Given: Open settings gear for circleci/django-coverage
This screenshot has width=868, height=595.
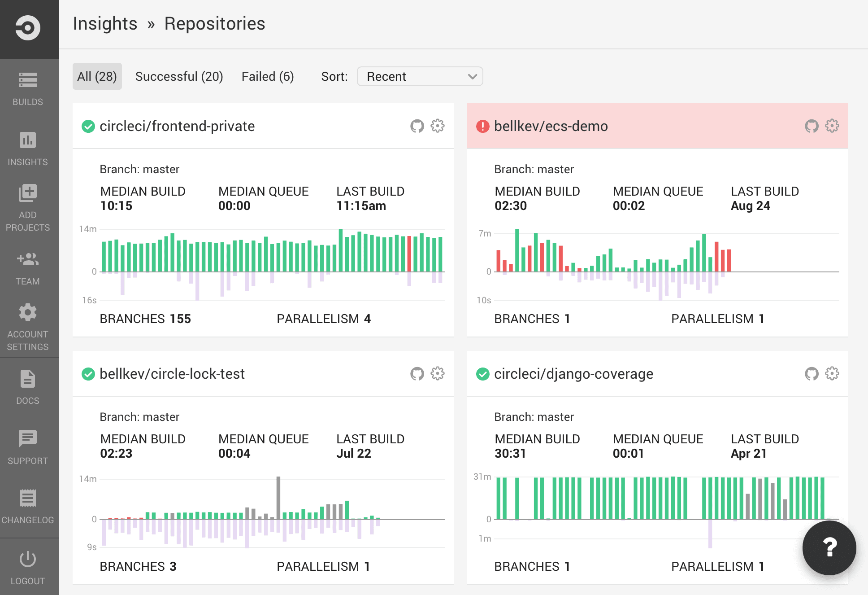Looking at the screenshot, I should [832, 374].
